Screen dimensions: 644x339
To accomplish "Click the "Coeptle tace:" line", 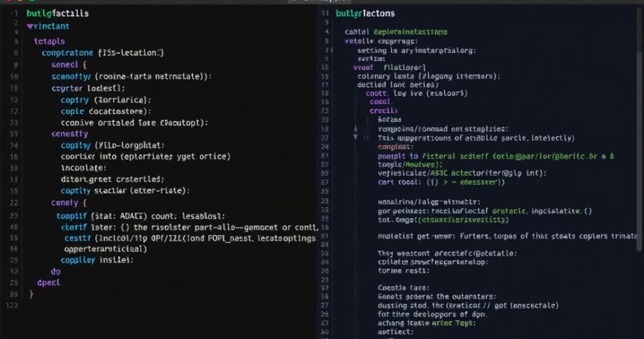I will (x=403, y=288).
